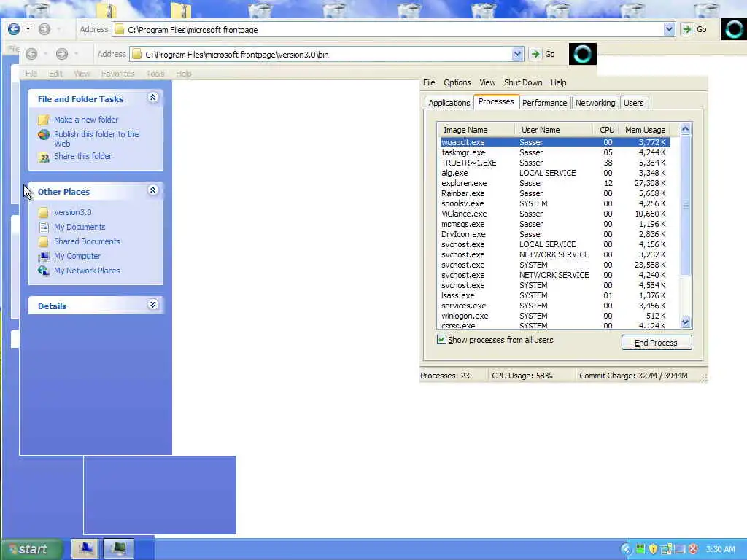Select the TRUETR~1.EXE process row
This screenshot has height=560, width=747.
tap(555, 163)
